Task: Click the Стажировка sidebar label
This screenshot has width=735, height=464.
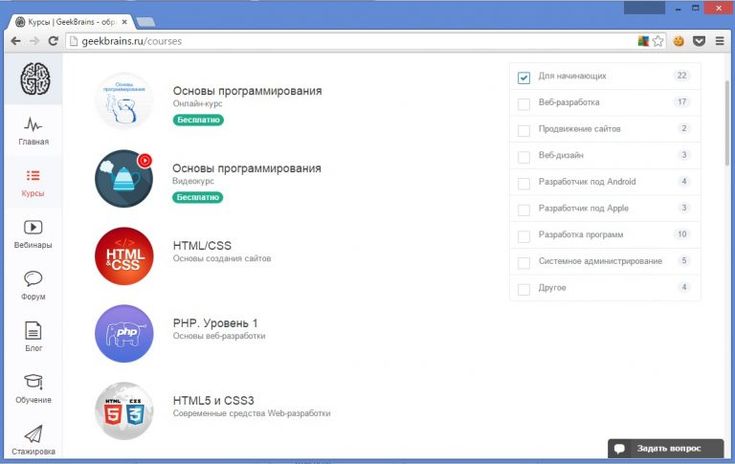Action: [x=33, y=451]
